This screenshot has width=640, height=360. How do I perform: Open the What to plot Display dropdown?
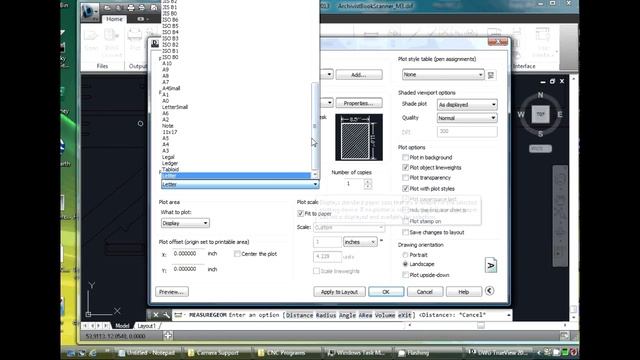pos(185,223)
